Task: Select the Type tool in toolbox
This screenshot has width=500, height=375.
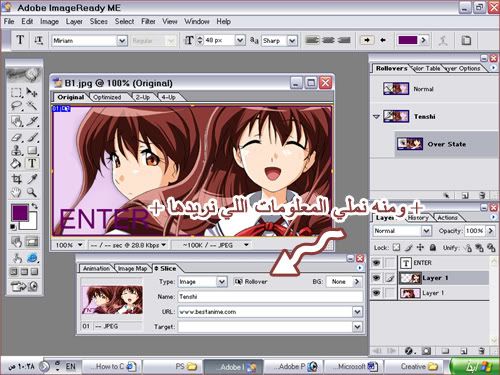Action: coord(32,164)
